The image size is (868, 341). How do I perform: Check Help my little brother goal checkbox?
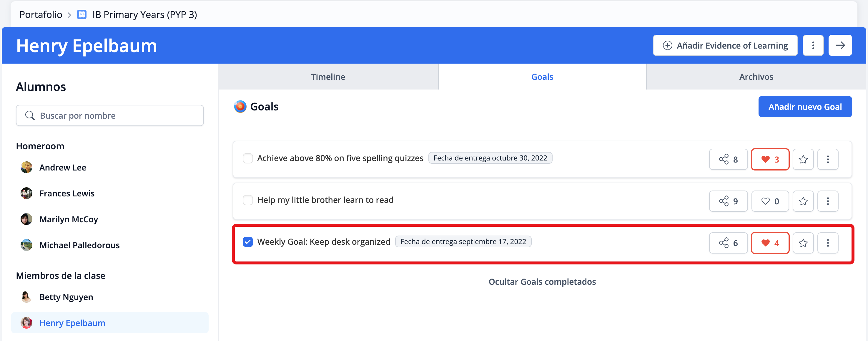[x=248, y=200]
